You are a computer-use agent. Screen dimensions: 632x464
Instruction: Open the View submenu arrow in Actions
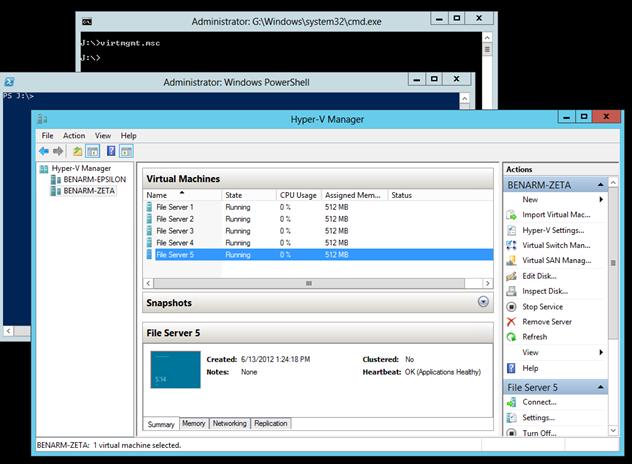pyautogui.click(x=601, y=352)
